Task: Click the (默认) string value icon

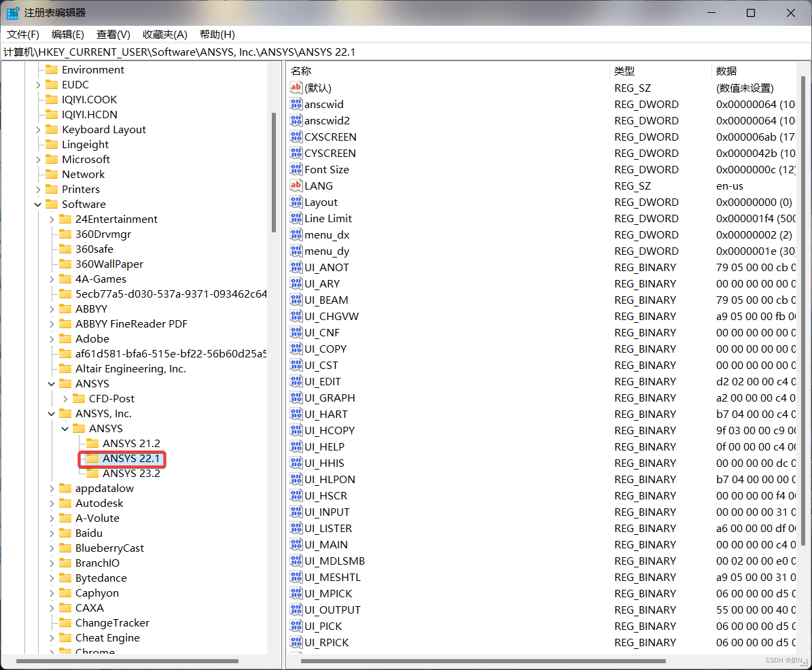Action: [296, 88]
